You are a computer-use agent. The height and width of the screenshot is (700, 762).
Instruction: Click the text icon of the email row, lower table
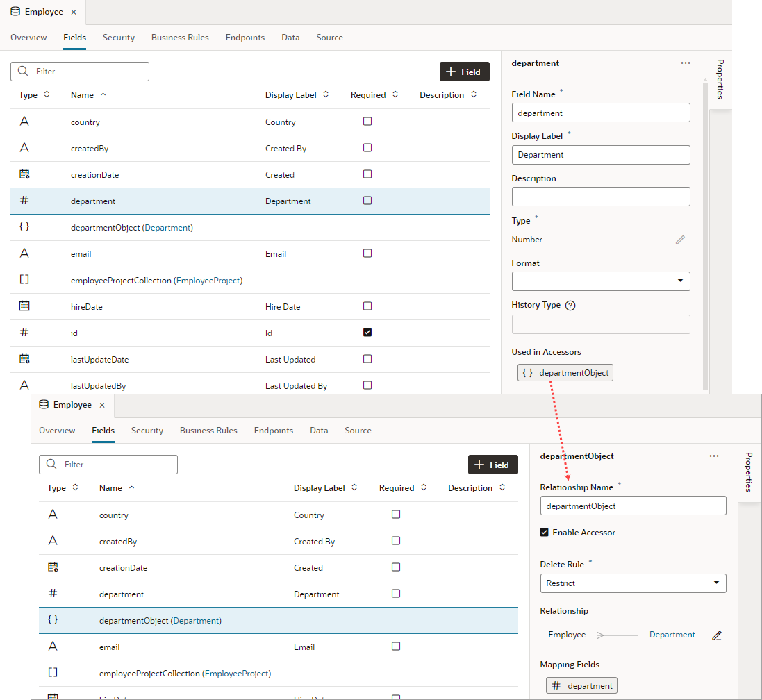pyautogui.click(x=53, y=646)
